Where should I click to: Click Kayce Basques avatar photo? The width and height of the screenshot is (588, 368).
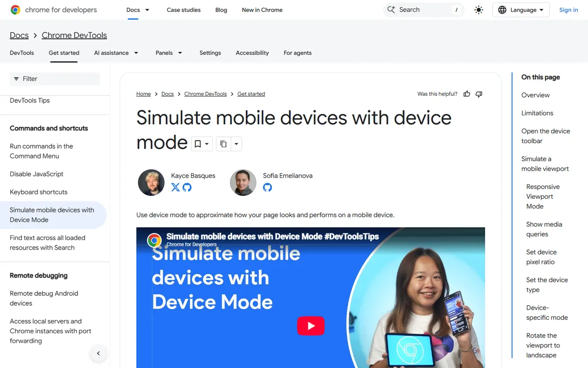(x=151, y=183)
